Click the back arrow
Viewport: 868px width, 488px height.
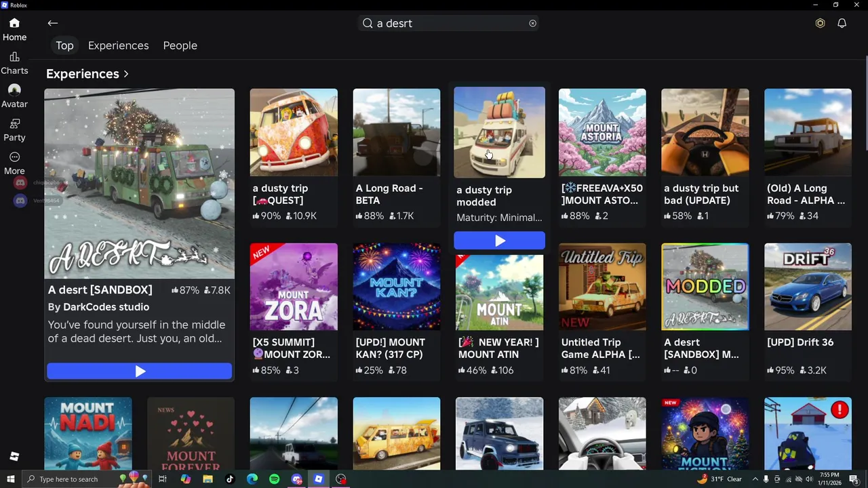coord(53,23)
